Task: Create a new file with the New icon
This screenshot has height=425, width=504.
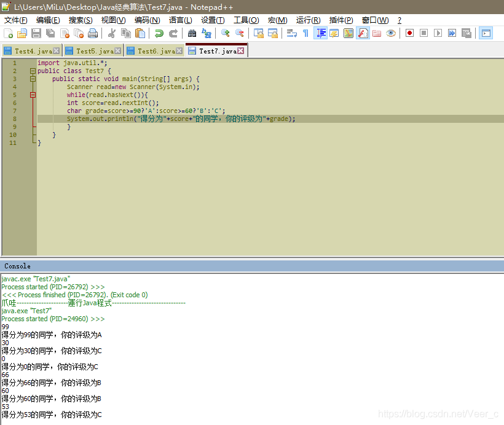Action: [x=8, y=33]
